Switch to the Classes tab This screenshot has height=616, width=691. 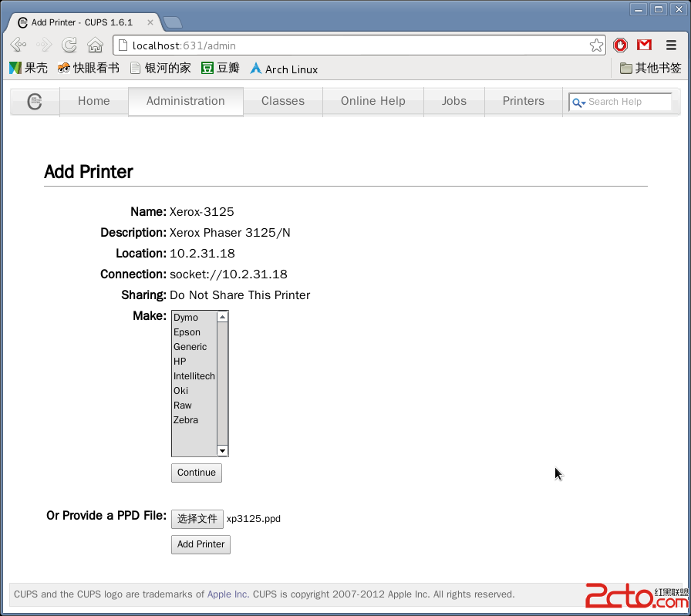pos(283,101)
